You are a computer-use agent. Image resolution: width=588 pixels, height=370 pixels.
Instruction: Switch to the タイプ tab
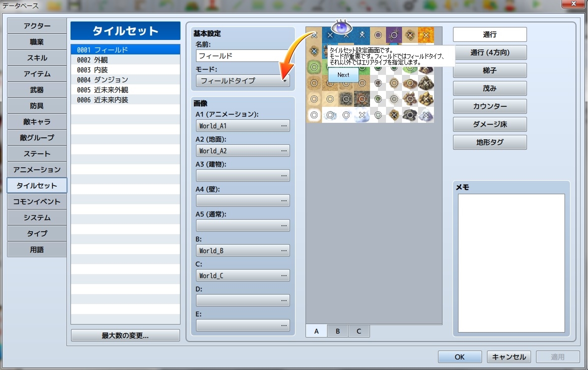pos(37,234)
